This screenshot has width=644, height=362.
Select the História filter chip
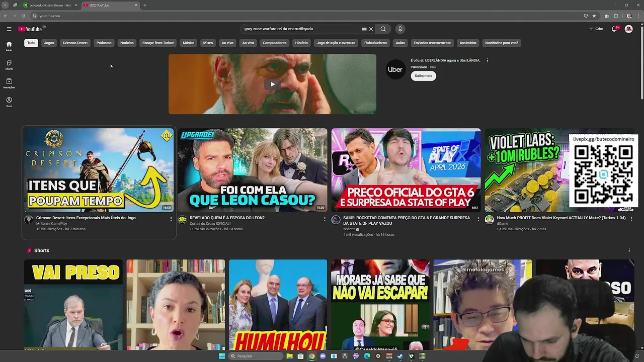(301, 43)
